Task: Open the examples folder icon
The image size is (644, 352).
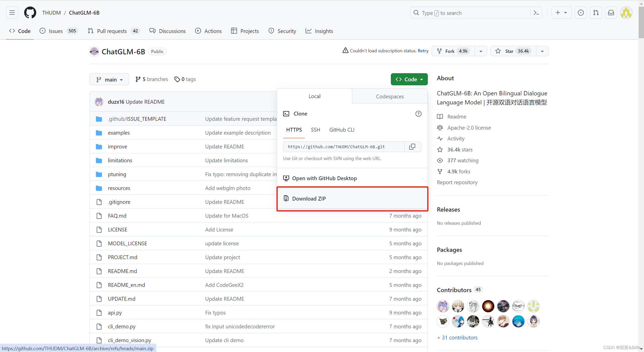Action: coord(99,133)
